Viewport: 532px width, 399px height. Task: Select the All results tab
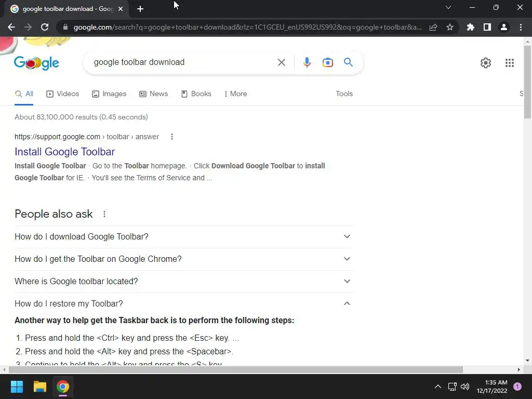click(24, 94)
